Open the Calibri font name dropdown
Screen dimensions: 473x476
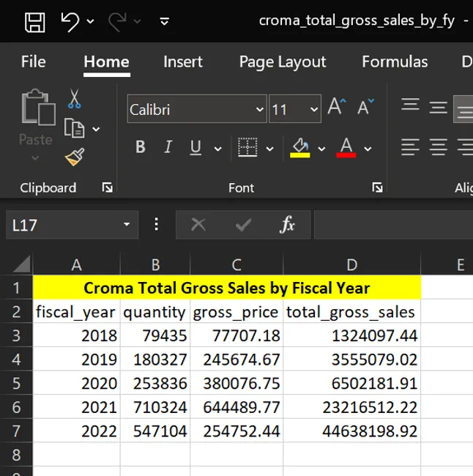(x=259, y=110)
